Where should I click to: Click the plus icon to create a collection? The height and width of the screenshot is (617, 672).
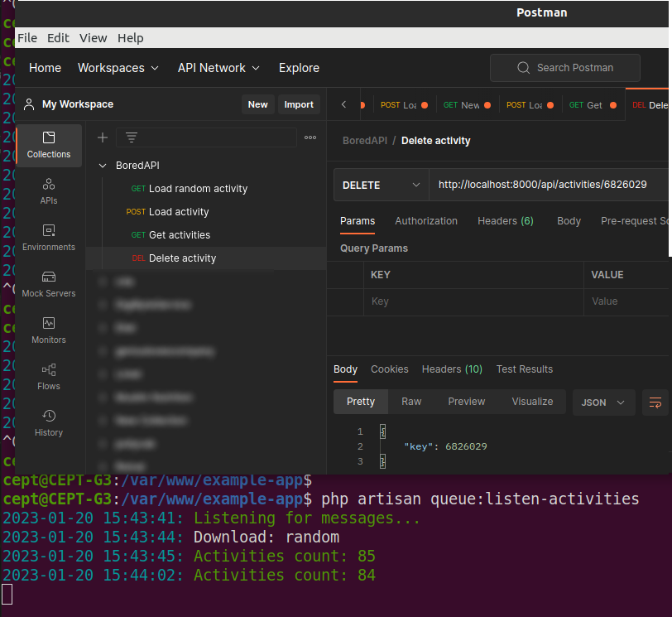coord(102,137)
